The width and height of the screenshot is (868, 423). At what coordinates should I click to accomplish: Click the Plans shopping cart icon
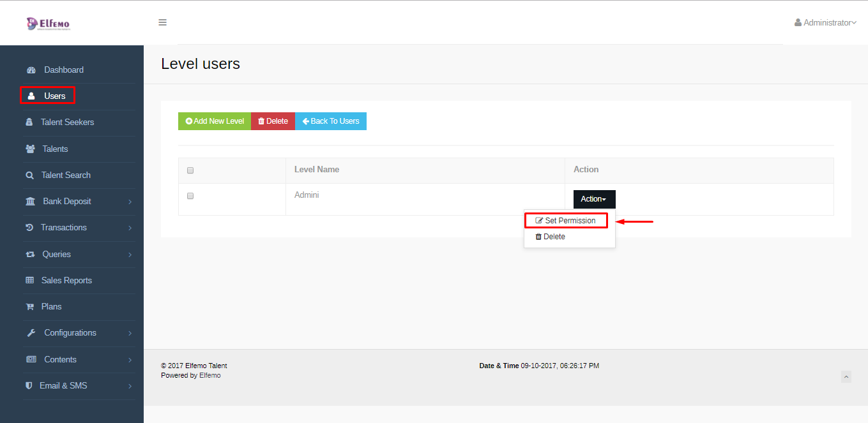point(29,306)
